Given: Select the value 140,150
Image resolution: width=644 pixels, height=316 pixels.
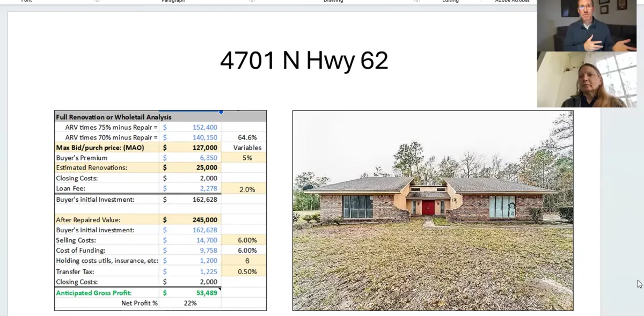Looking at the screenshot, I should tap(205, 137).
